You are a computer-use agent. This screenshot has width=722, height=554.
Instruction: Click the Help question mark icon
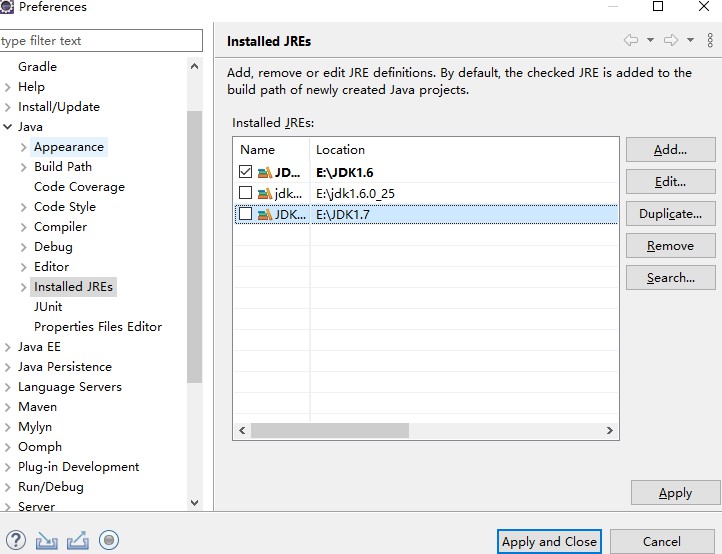pyautogui.click(x=16, y=540)
